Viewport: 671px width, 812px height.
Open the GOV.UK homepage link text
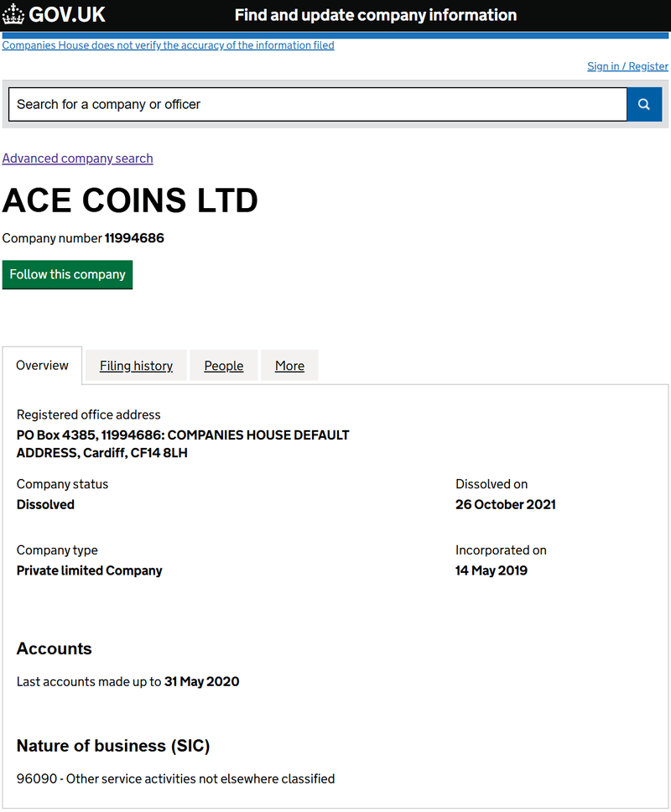pyautogui.click(x=67, y=14)
